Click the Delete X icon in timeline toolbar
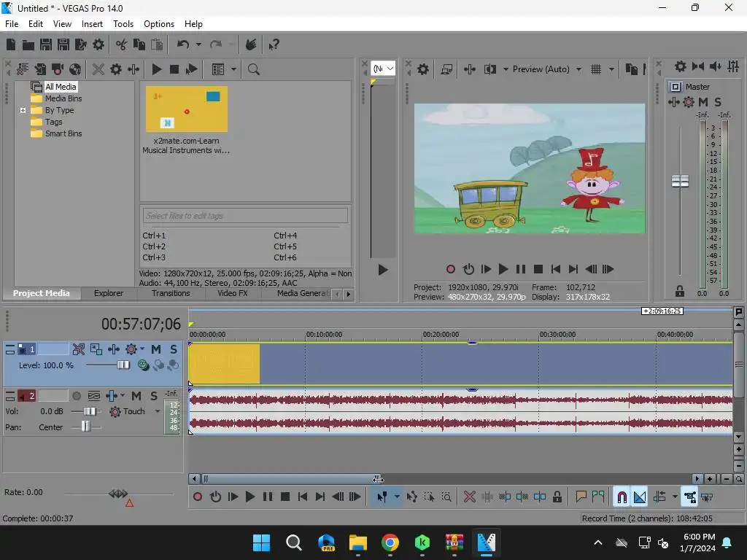The height and width of the screenshot is (560, 747). click(x=469, y=497)
